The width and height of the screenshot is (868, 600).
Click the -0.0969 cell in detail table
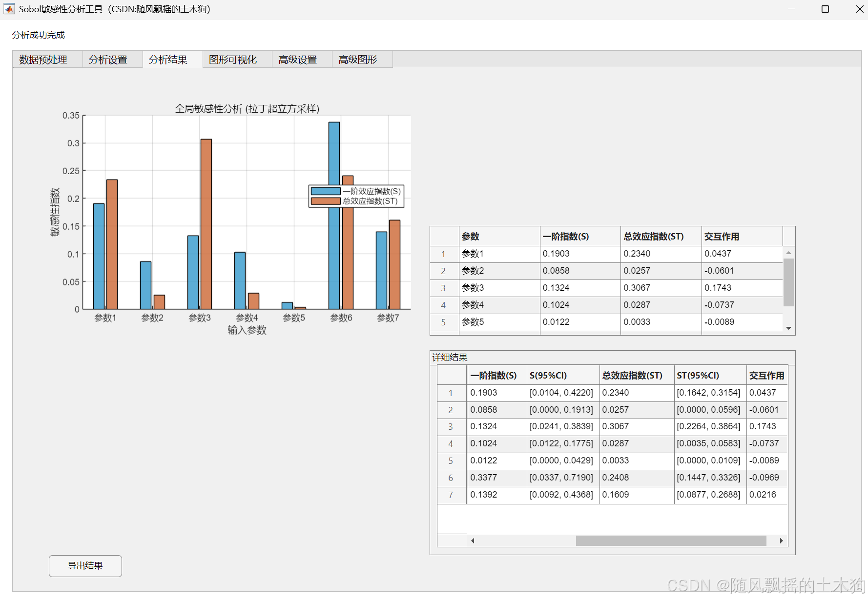[x=767, y=478]
